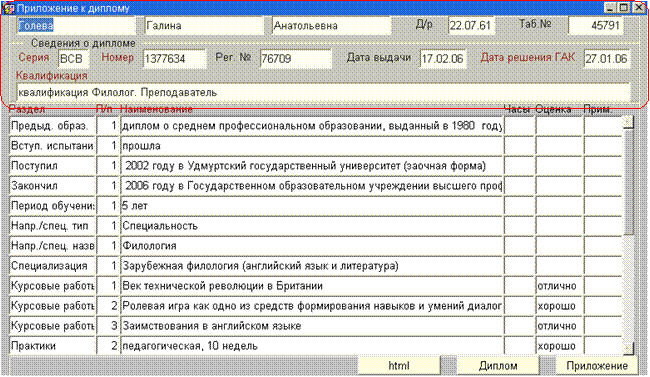Click the Диплом button
The height and width of the screenshot is (377, 650).
pos(498,366)
